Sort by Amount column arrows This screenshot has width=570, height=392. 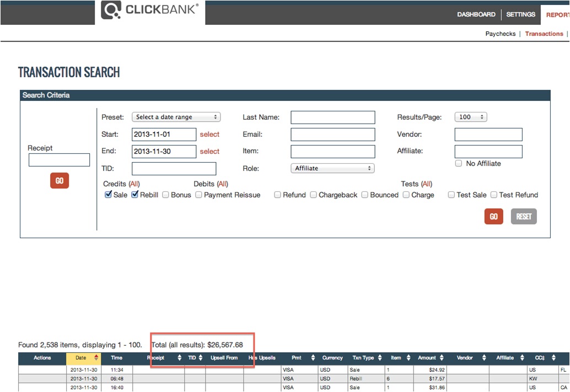[442, 358]
